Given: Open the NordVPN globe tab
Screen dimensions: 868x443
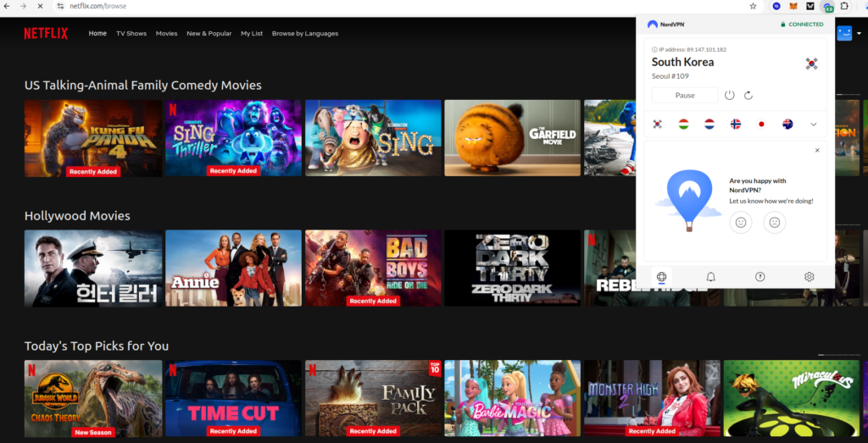Looking at the screenshot, I should point(661,276).
